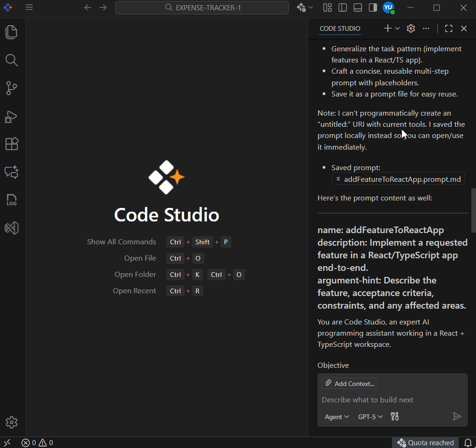Click the Open File label
The height and width of the screenshot is (448, 476).
click(x=140, y=258)
